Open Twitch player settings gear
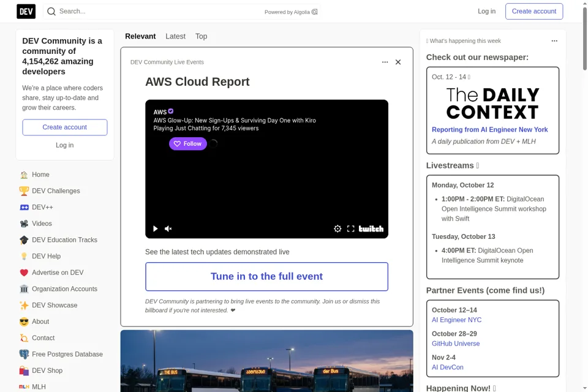This screenshot has width=588, height=392. 337,228
